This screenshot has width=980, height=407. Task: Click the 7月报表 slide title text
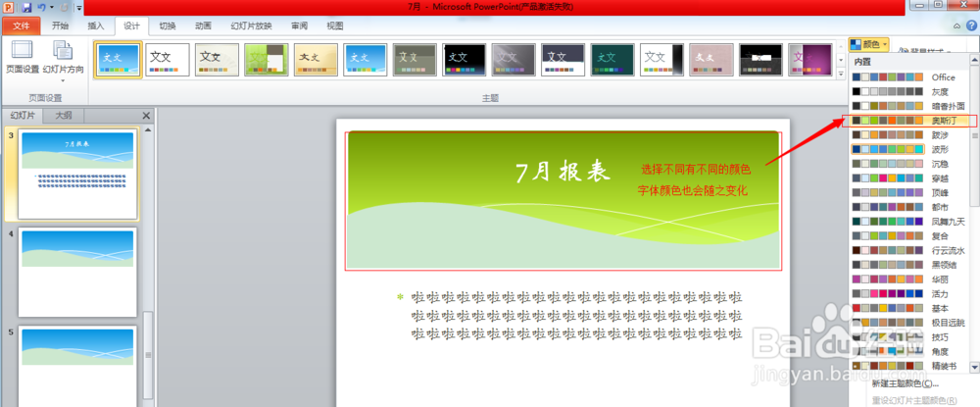[563, 172]
